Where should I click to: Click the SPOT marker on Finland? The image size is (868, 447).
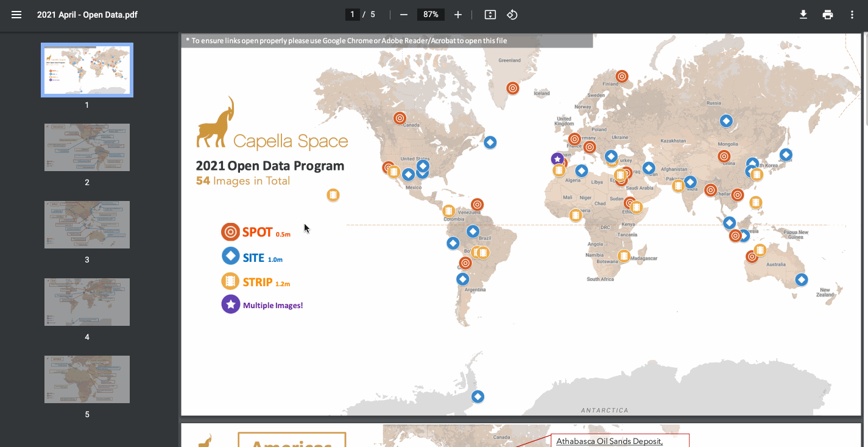coord(621,76)
